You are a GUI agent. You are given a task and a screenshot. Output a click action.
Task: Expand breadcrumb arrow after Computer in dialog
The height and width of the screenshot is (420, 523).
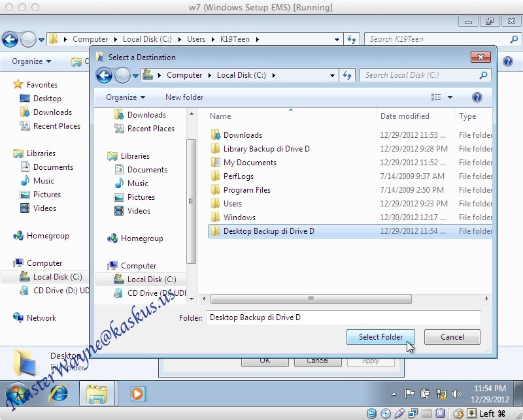click(x=209, y=75)
